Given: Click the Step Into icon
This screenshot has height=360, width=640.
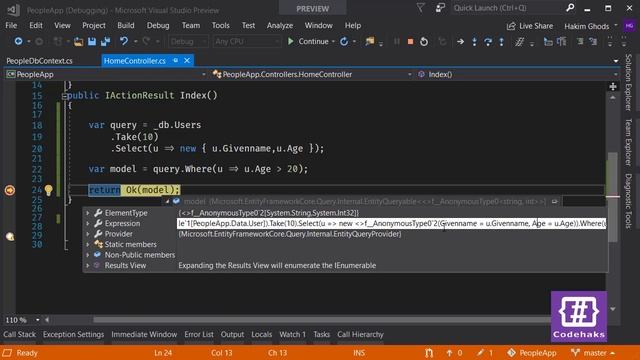Looking at the screenshot, I should pyautogui.click(x=474, y=41).
